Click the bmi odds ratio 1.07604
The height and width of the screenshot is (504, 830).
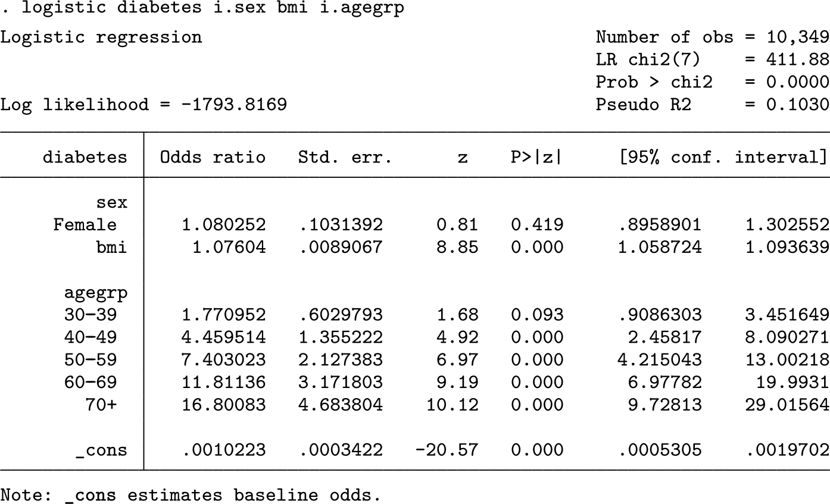[229, 247]
